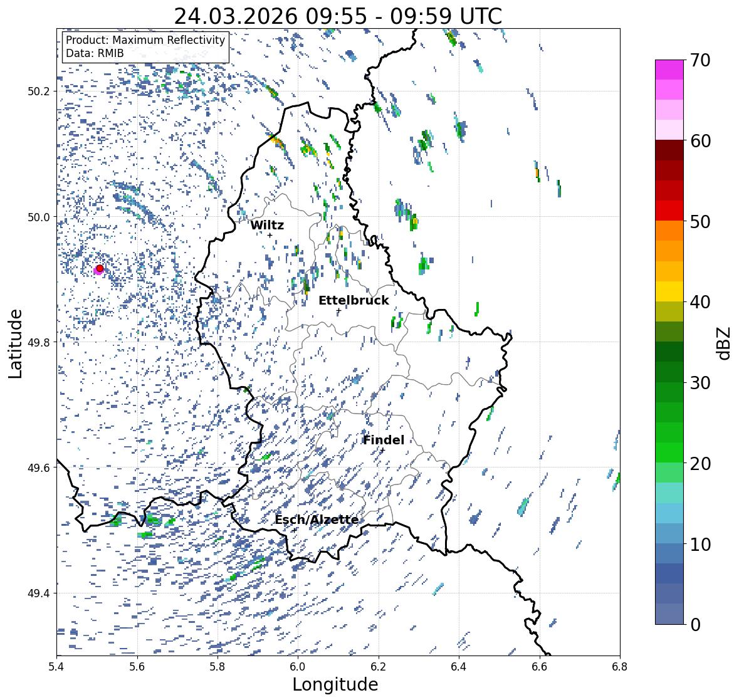Click the longitude tick label 5.8
This screenshot has height=700, width=739.
coord(218,667)
